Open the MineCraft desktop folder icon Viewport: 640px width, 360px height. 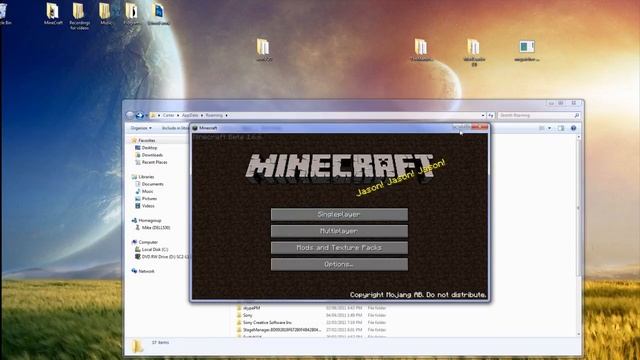(x=53, y=14)
